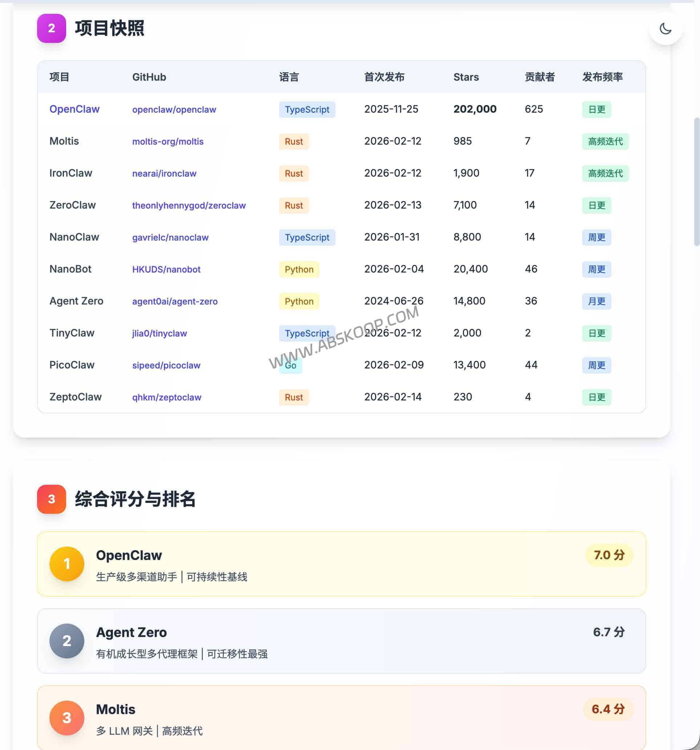Click the Rust badge next to ZeroClaw
700x750 pixels.
click(x=294, y=206)
